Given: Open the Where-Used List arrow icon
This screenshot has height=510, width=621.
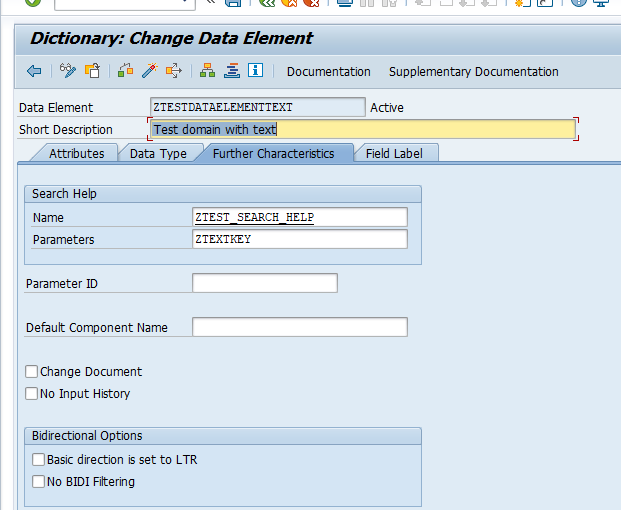Looking at the screenshot, I should coord(174,71).
